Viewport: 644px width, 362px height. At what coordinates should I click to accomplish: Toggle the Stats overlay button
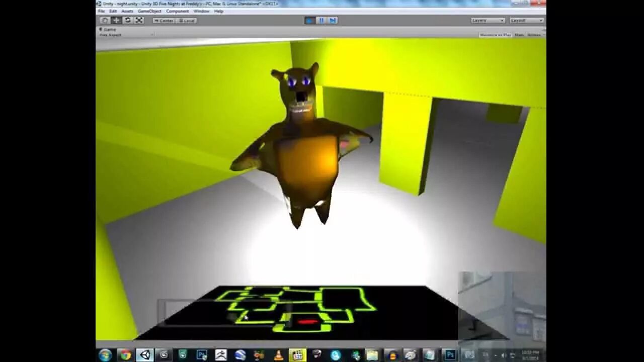[x=519, y=35]
